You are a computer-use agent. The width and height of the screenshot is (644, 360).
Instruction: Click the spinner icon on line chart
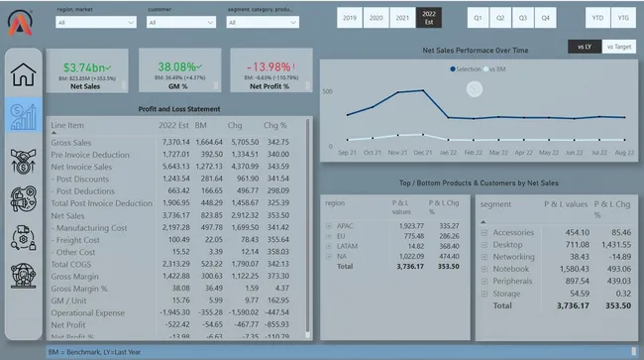(x=475, y=89)
